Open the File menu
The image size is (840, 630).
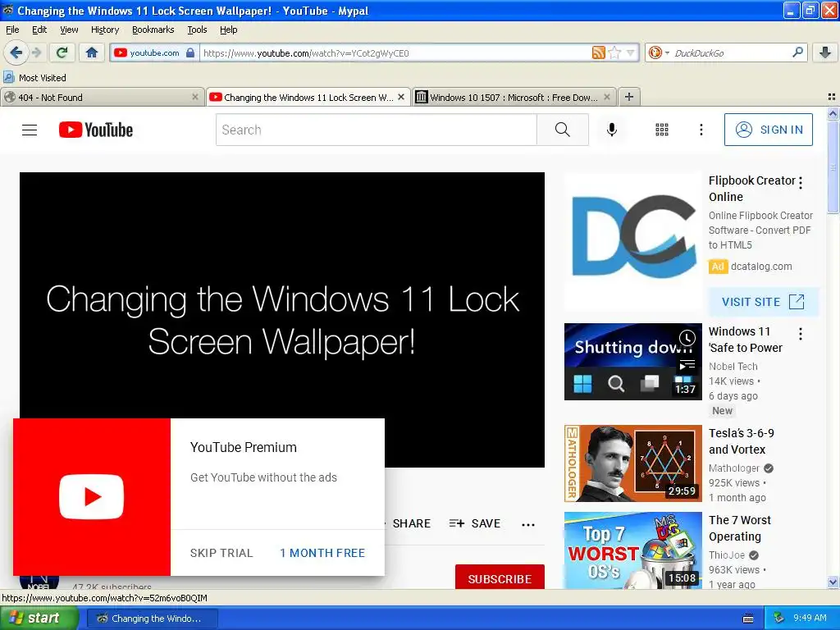pos(12,30)
